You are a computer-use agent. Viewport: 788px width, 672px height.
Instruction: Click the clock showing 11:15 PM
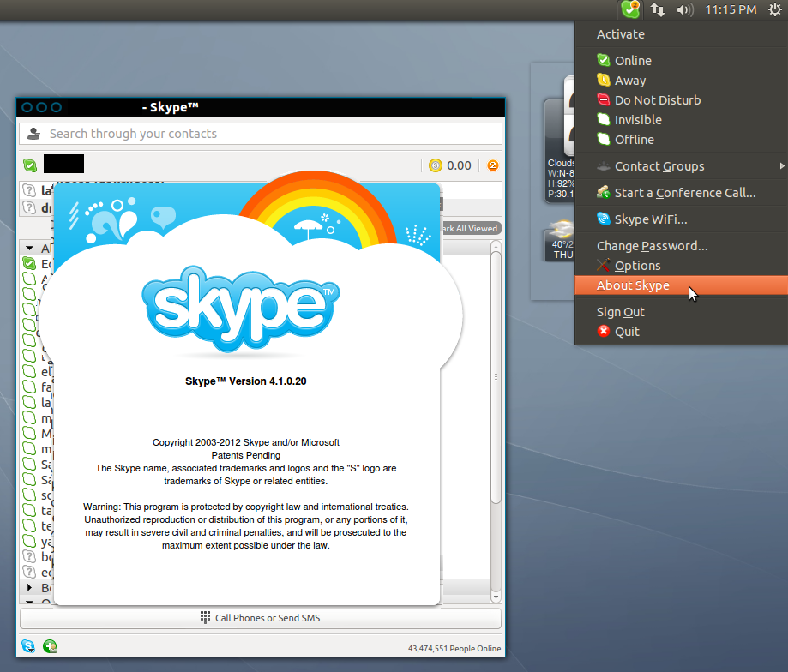pyautogui.click(x=731, y=9)
